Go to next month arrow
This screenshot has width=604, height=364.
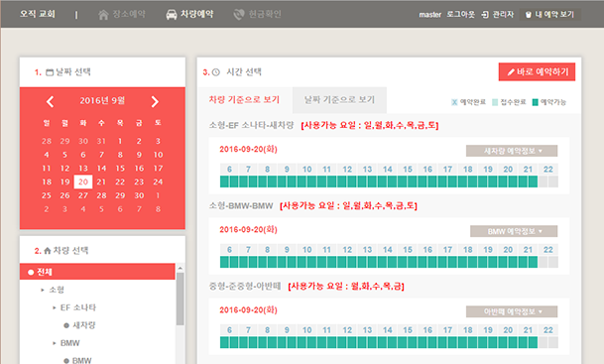pos(155,102)
